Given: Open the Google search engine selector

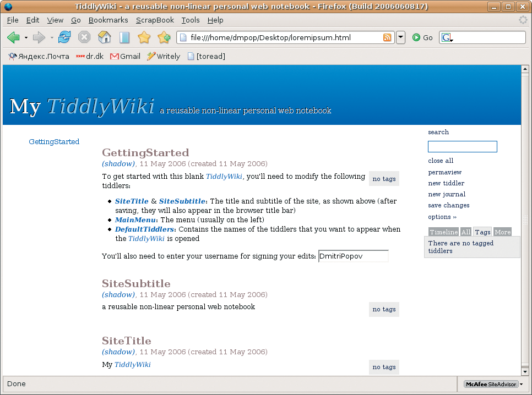Looking at the screenshot, I should click(x=447, y=37).
